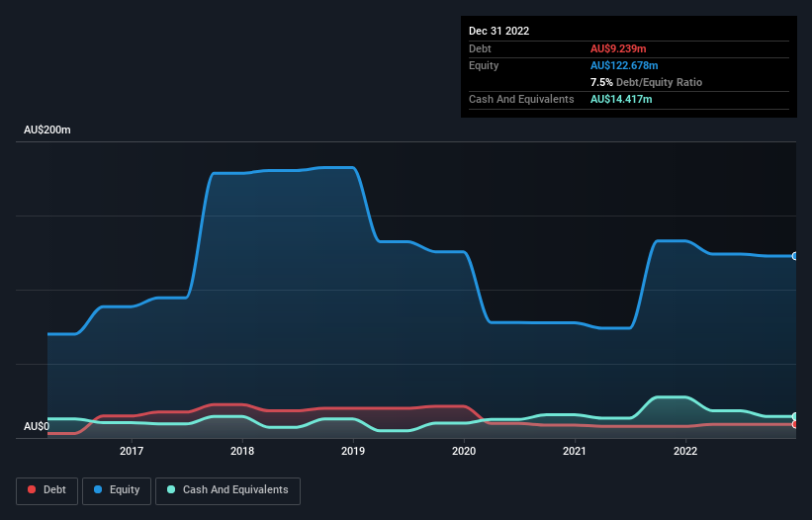Toggle the Equity legend button

pyautogui.click(x=117, y=490)
